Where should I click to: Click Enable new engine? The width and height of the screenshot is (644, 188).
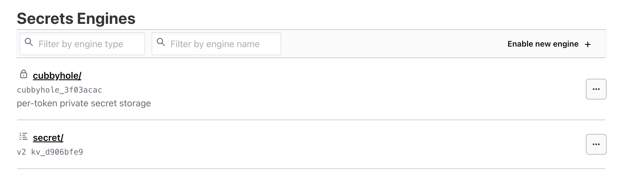543,44
